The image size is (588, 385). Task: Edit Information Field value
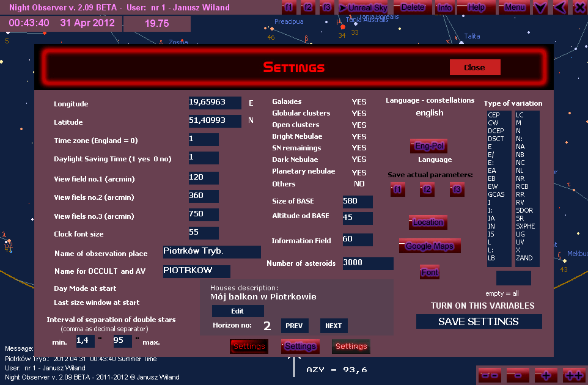(358, 240)
